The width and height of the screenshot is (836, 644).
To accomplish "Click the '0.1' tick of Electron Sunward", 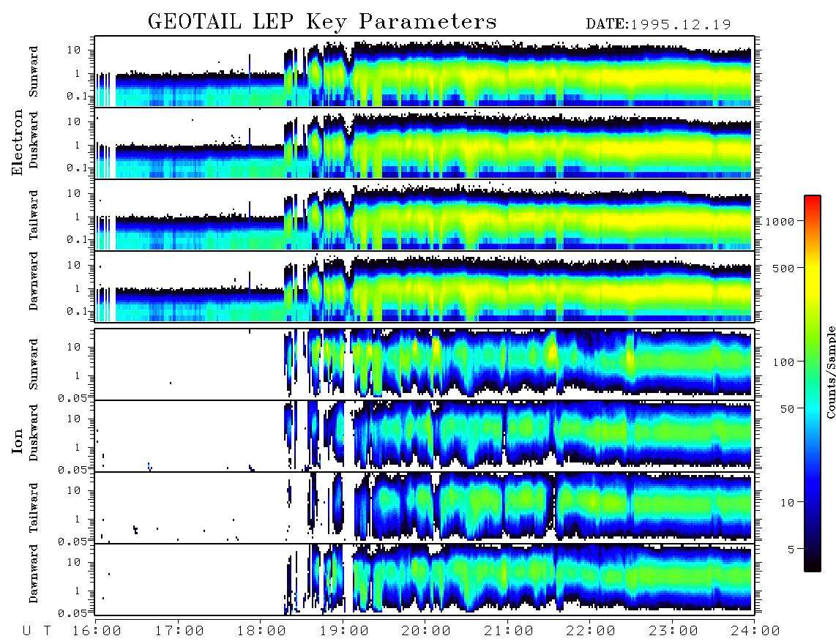I will tap(78, 97).
